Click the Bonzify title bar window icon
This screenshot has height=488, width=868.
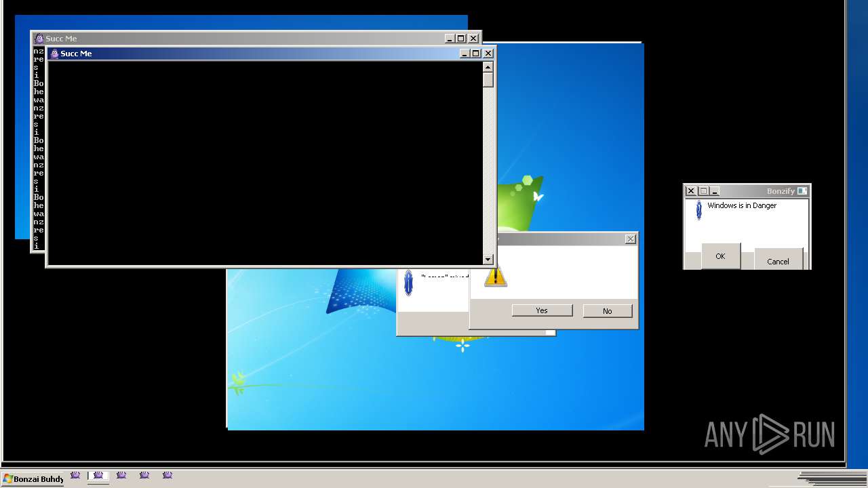tap(802, 191)
